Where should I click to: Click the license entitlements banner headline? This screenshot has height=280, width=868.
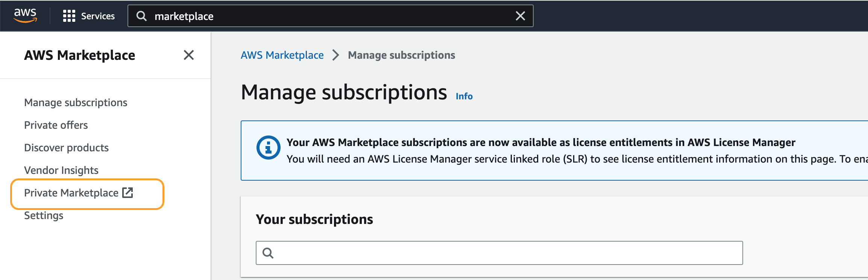pyautogui.click(x=541, y=142)
